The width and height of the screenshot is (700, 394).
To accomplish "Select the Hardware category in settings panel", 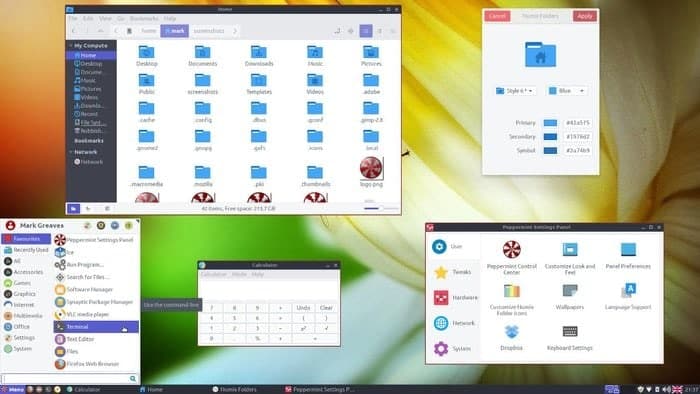I will [x=453, y=298].
